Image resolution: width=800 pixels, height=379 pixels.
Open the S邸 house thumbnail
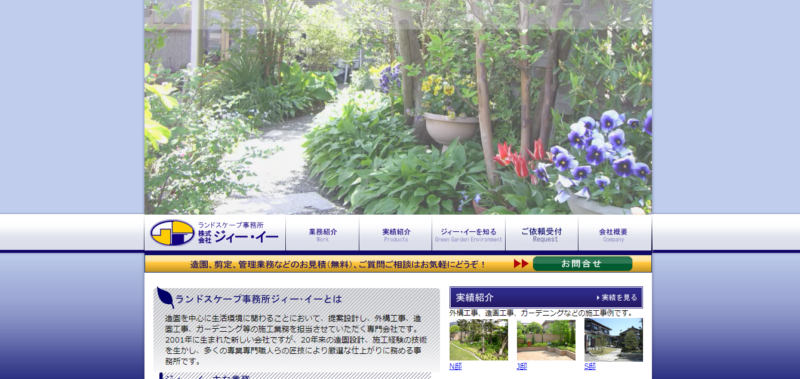coord(613,340)
